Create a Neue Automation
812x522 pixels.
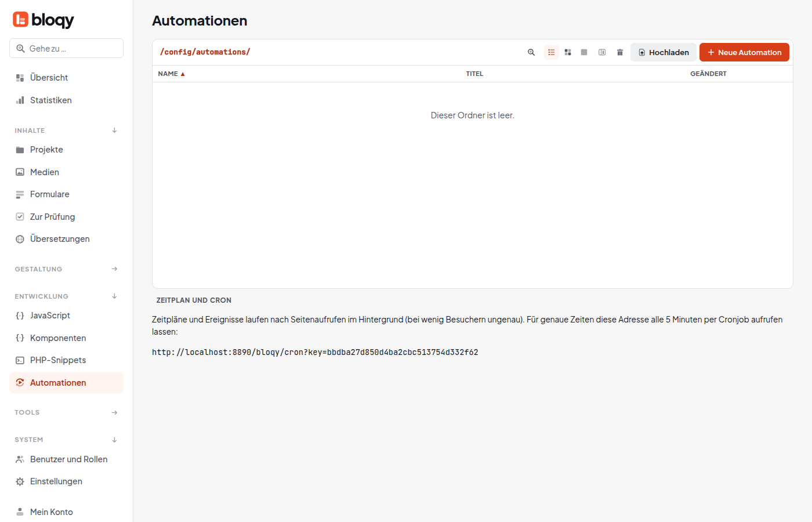coord(744,52)
